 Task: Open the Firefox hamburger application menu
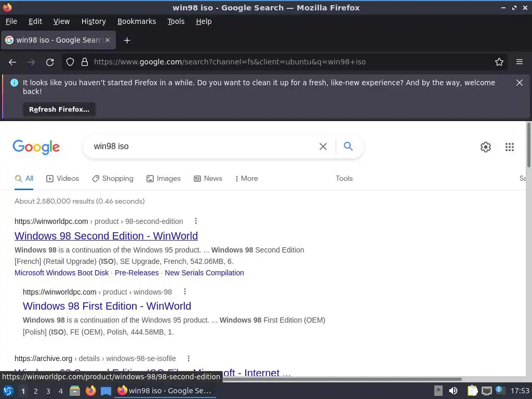tap(520, 62)
